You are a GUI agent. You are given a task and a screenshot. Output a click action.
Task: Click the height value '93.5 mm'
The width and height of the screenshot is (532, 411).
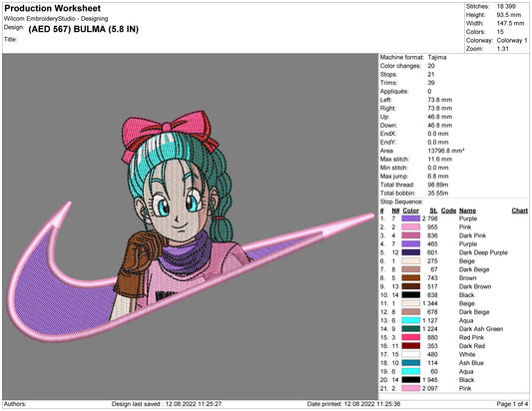[509, 15]
